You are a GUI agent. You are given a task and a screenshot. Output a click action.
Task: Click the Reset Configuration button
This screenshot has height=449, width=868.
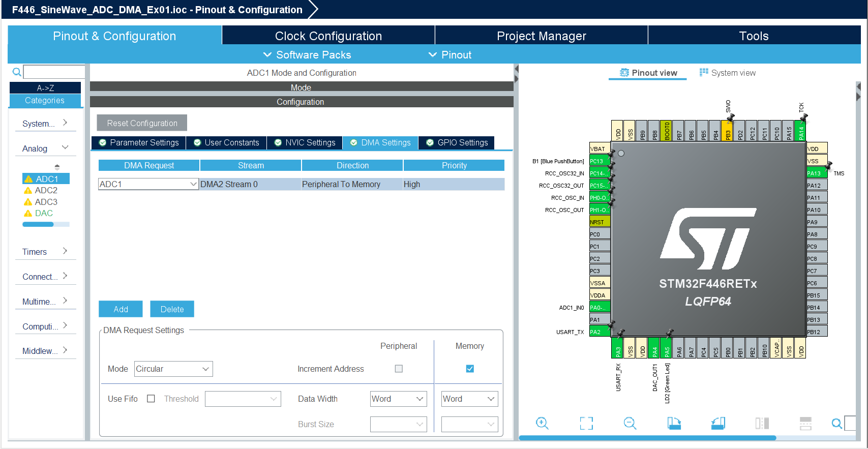click(142, 123)
